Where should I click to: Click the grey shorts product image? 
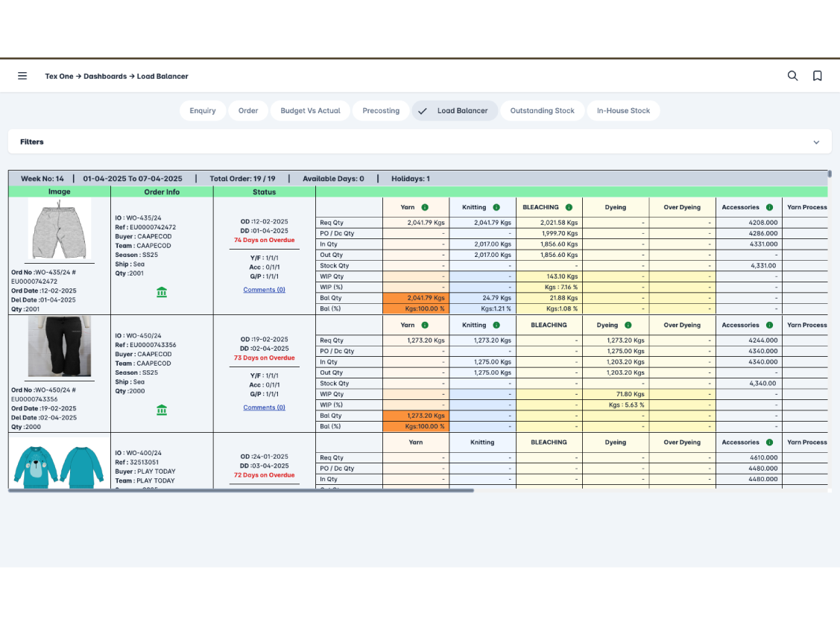(x=60, y=229)
